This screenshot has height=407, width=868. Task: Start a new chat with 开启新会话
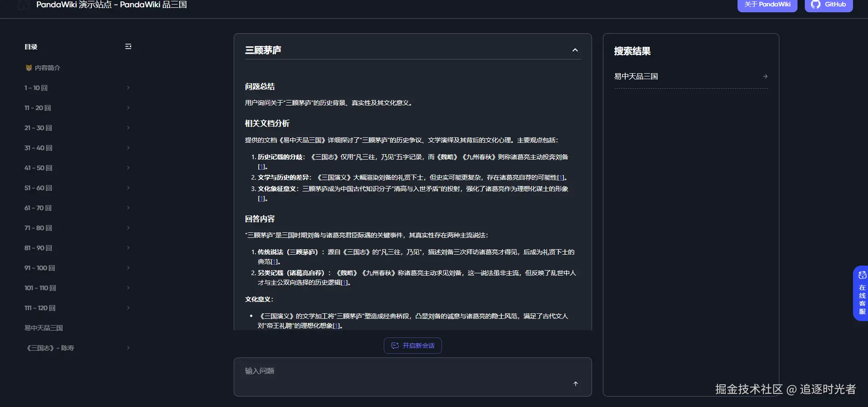(x=413, y=346)
